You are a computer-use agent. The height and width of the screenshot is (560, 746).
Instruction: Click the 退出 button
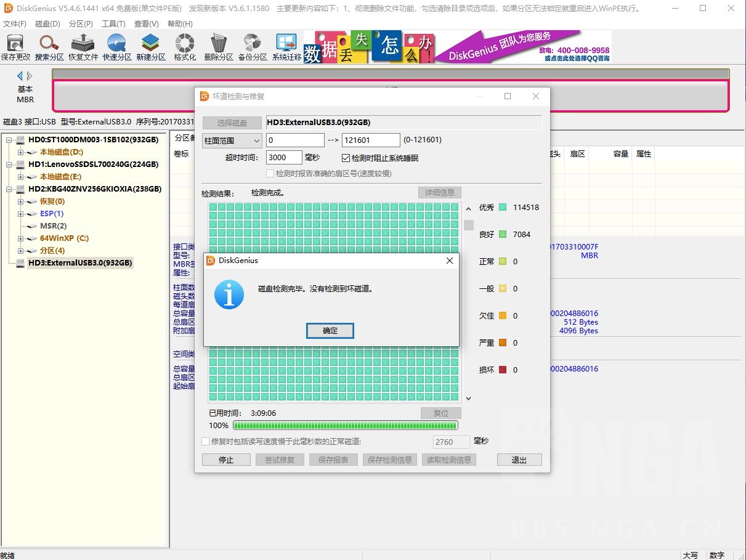pos(519,460)
